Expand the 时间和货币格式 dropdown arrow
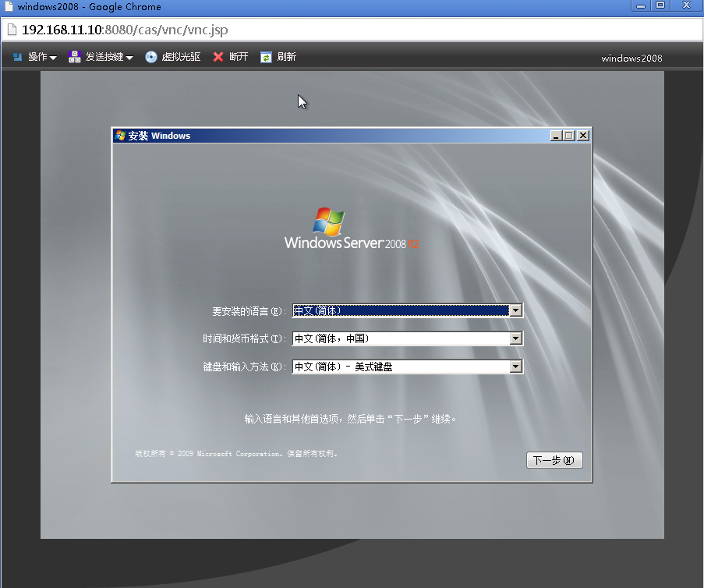 516,338
